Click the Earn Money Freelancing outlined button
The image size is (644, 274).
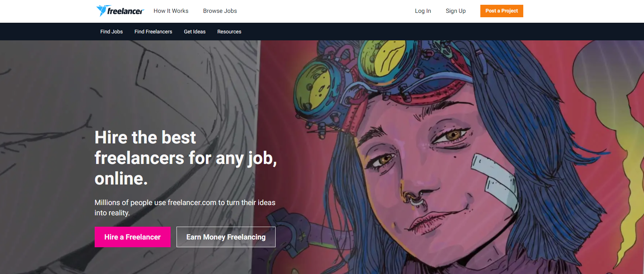226,237
